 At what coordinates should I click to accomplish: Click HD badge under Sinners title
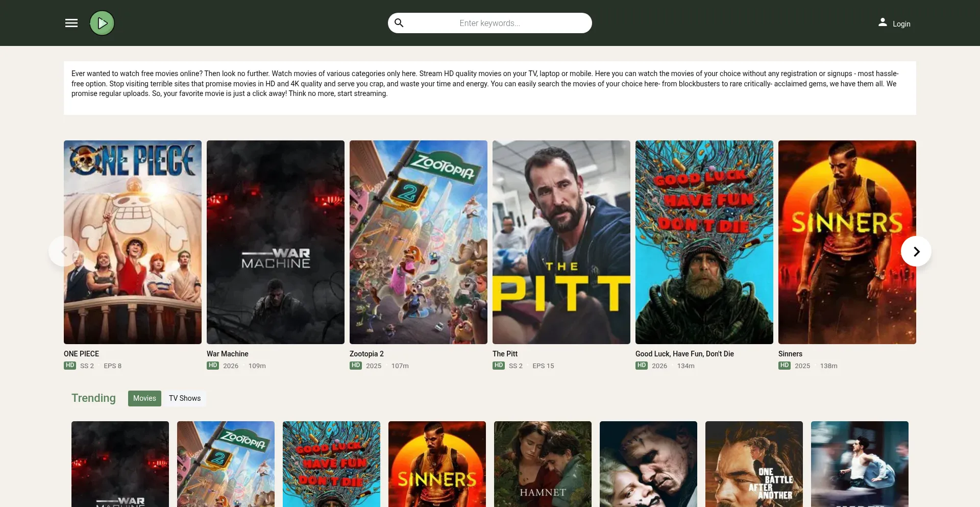[785, 366]
